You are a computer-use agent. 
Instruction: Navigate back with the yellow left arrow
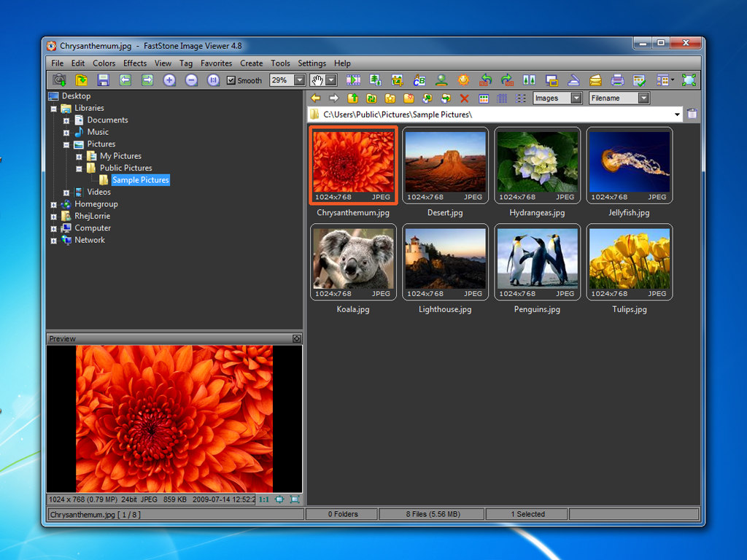315,98
